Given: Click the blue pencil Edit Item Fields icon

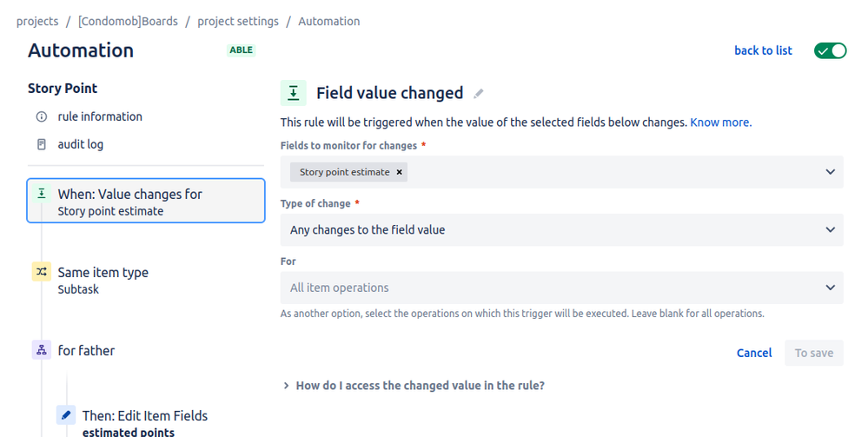Looking at the screenshot, I should coord(66,414).
